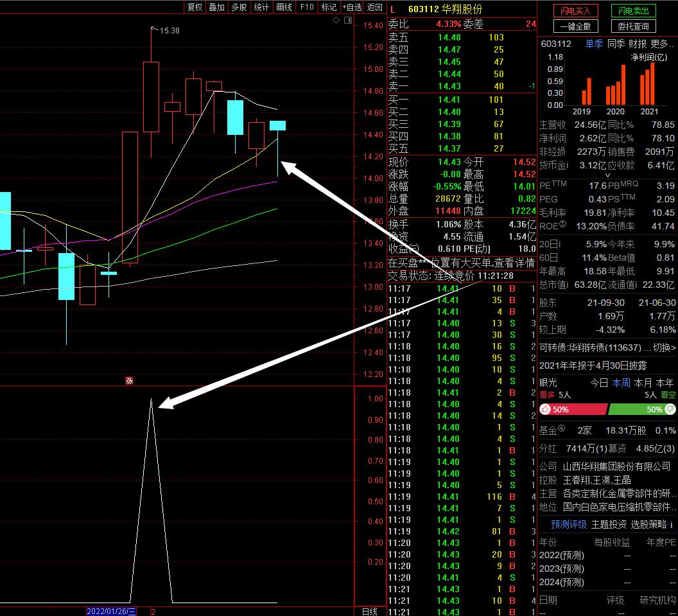Screen dimensions: 678x616
Task: Click the 2022/01/26 date marker
Action: pyautogui.click(x=112, y=612)
